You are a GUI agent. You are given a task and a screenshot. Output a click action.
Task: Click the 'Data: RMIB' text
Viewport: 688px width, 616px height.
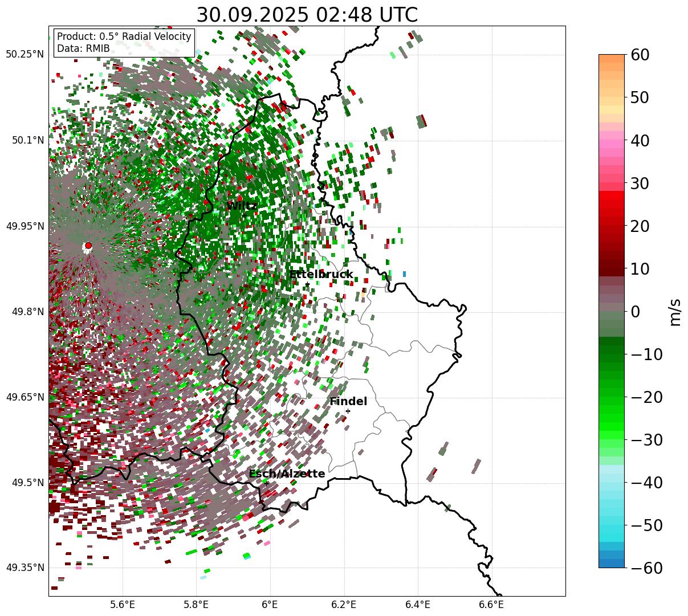click(83, 49)
